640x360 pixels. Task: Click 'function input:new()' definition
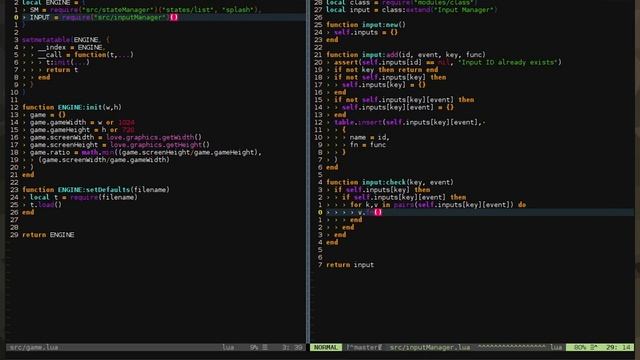366,24
